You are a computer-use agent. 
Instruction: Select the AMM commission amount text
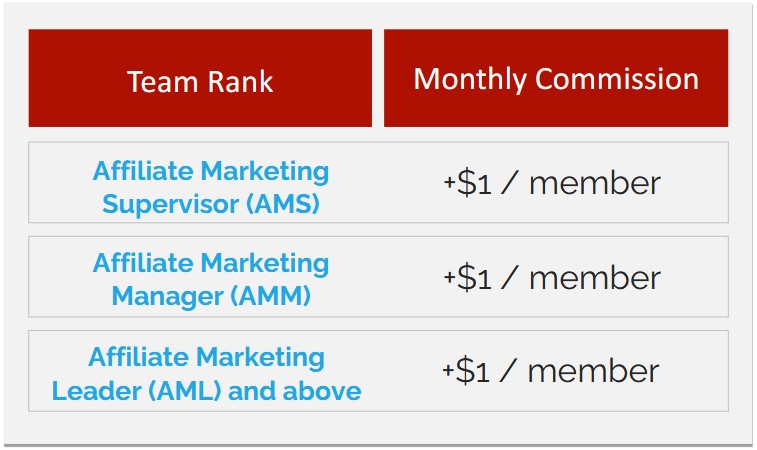pyautogui.click(x=552, y=278)
